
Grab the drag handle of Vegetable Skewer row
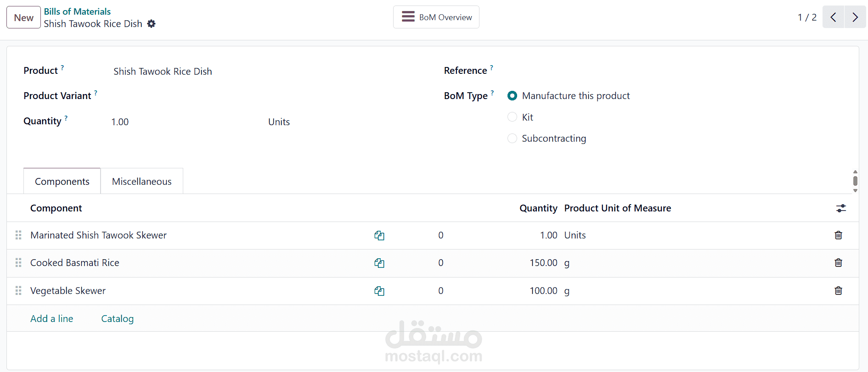click(x=18, y=291)
